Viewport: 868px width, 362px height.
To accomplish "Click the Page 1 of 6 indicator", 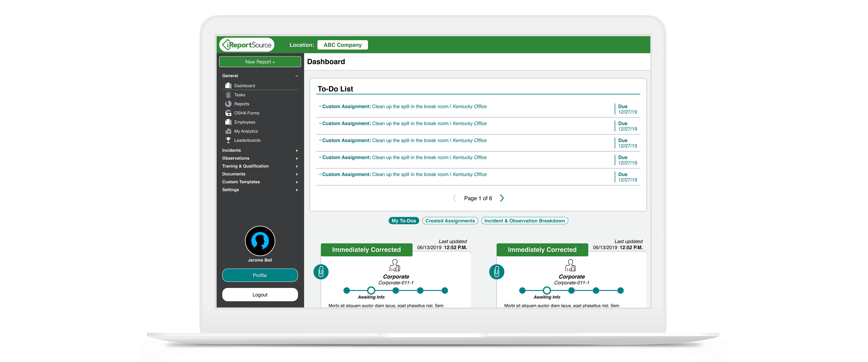I will click(x=478, y=198).
